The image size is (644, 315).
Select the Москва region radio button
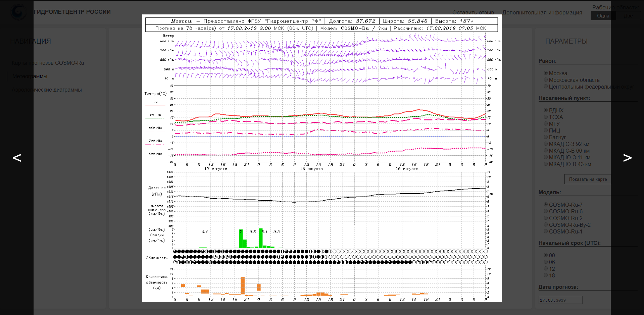546,73
